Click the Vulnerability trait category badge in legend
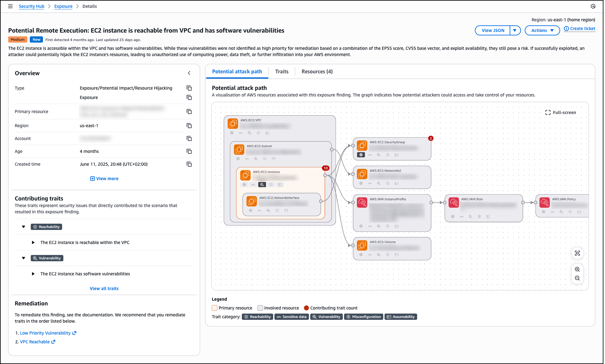The height and width of the screenshot is (364, 605). 326,317
